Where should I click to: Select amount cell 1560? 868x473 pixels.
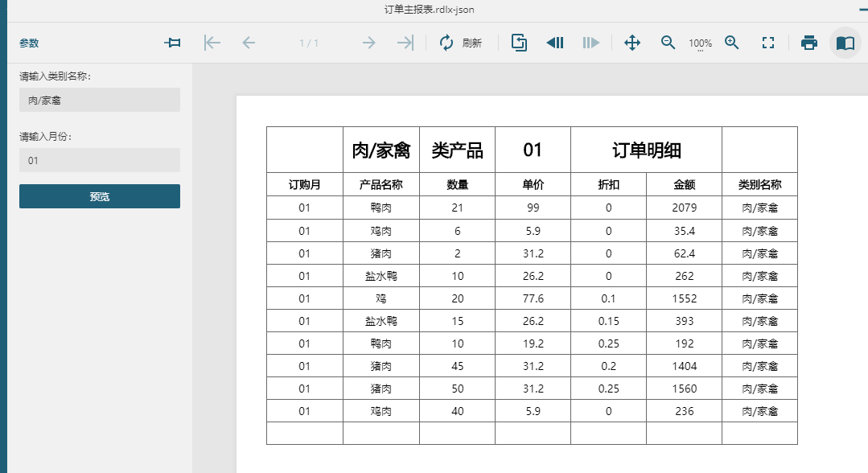coord(685,389)
